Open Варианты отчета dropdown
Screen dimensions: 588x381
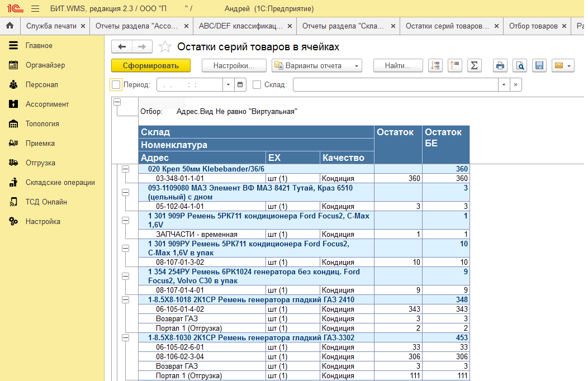click(317, 66)
